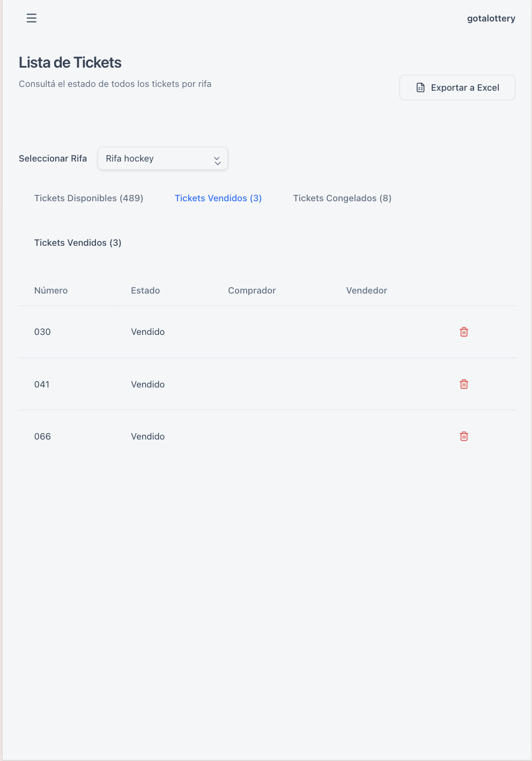Open the hamburger menu icon
532x761 pixels.
pos(32,18)
